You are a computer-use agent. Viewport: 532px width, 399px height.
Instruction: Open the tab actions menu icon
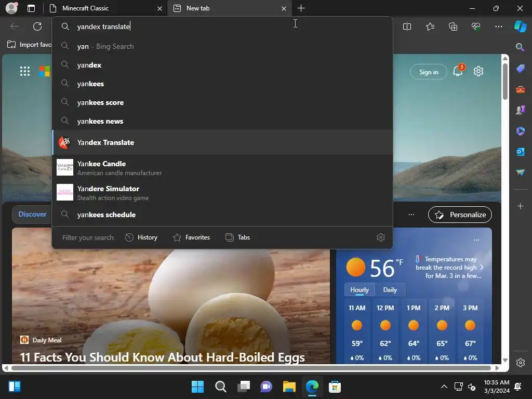point(31,8)
